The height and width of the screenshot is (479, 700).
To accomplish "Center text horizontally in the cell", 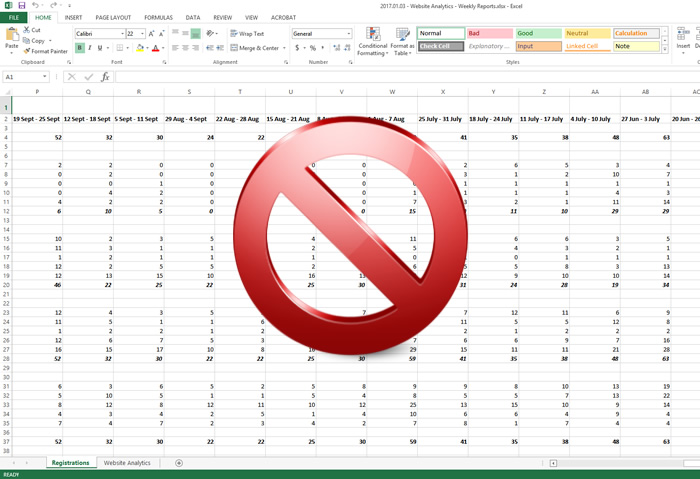I will tap(185, 48).
